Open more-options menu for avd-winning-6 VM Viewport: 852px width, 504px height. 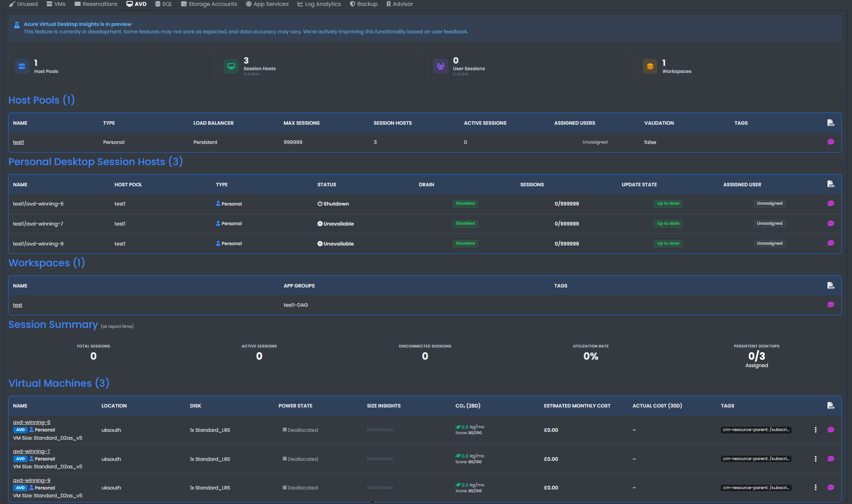coord(816,430)
